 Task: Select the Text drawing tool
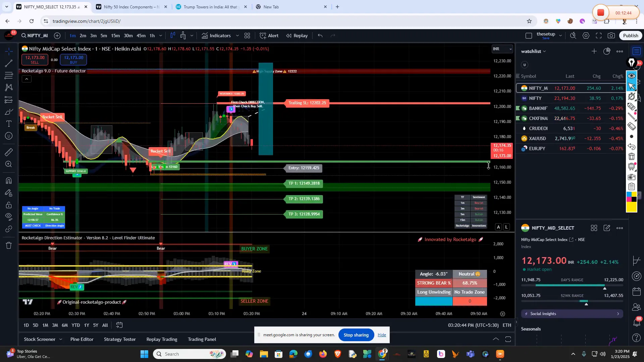coord(8,123)
